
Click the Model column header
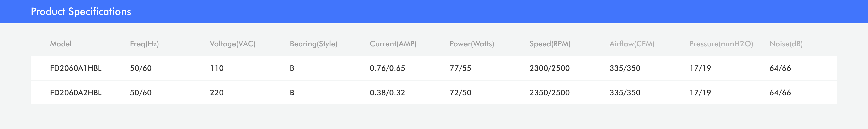61,44
